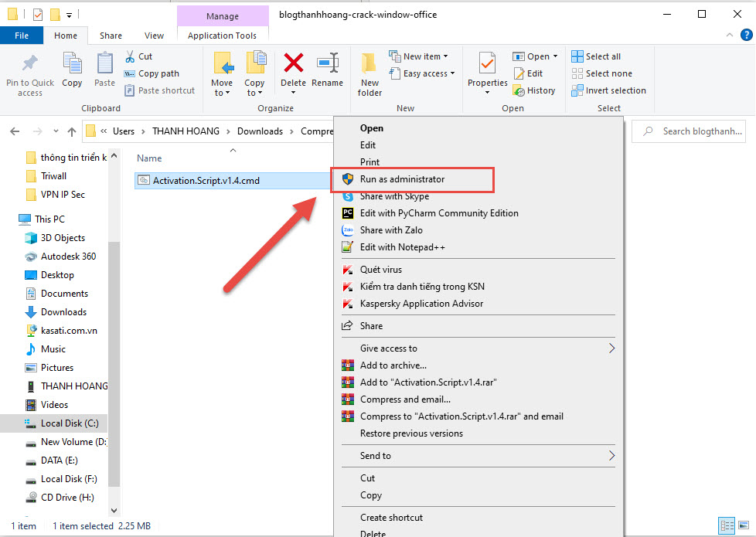Click the Up arrow navigation icon
Viewport: 756px width, 537px height.
72,131
